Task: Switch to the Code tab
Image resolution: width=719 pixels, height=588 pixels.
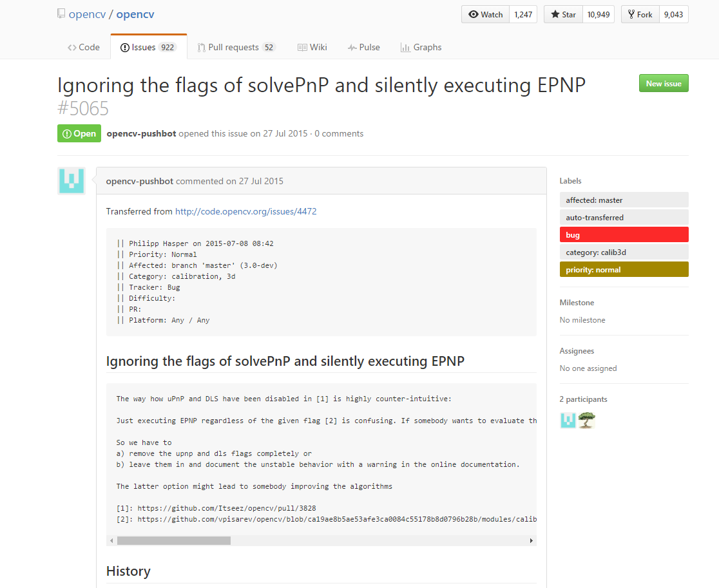Action: (x=84, y=47)
